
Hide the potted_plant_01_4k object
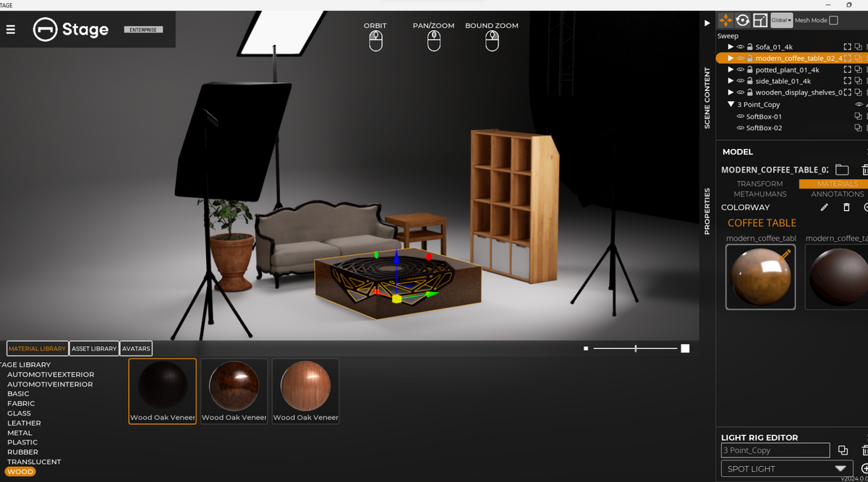click(x=740, y=69)
